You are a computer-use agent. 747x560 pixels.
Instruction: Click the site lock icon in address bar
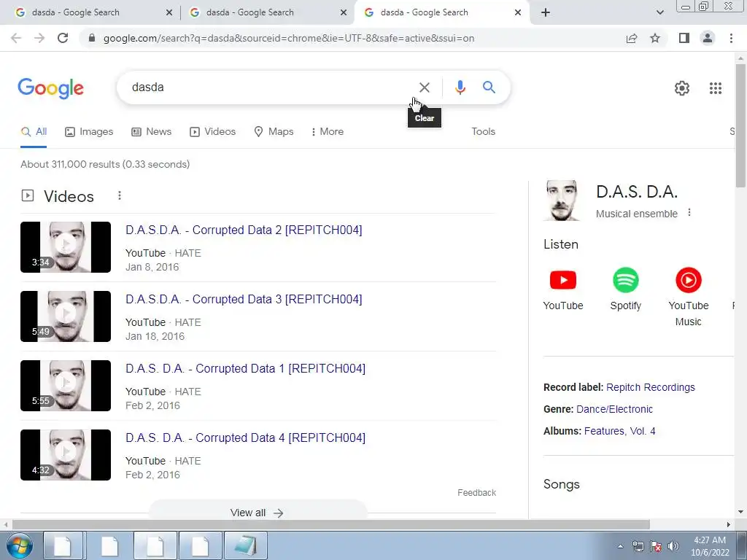point(92,38)
